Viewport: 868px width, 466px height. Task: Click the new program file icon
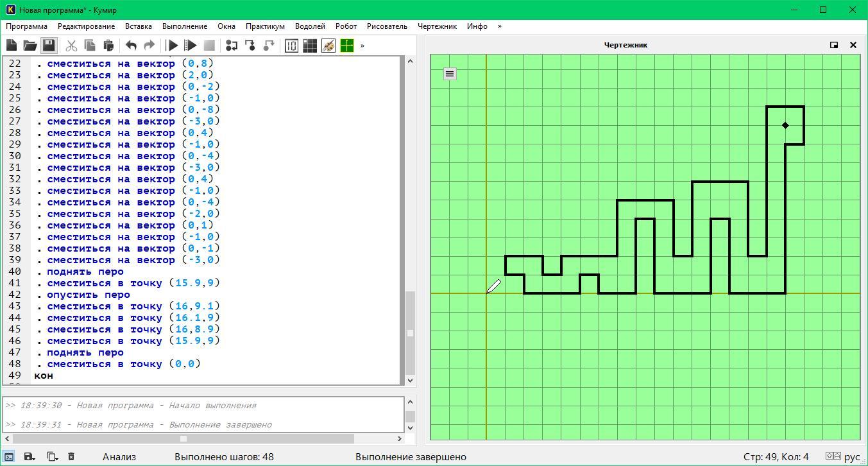12,46
